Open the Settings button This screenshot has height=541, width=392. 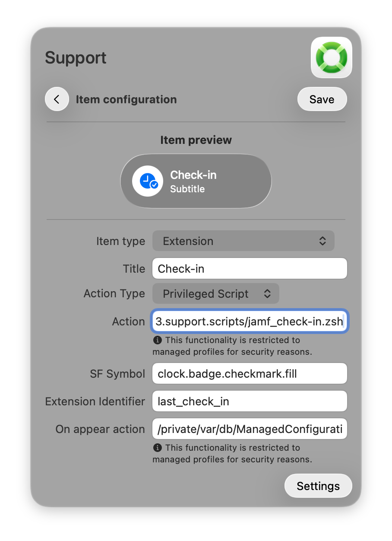(318, 486)
